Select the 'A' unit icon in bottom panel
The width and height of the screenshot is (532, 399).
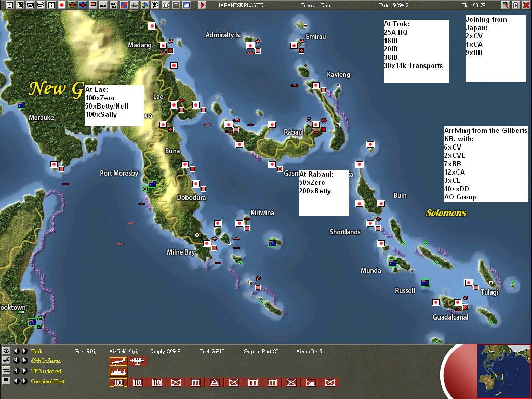click(x=215, y=382)
